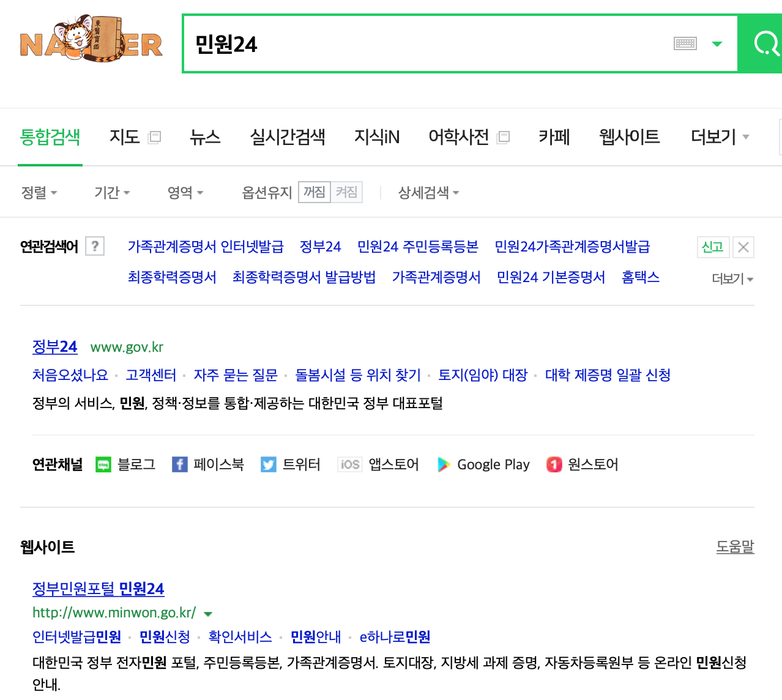The width and height of the screenshot is (782, 700).
Task: Switch to the 웹사이트 tab
Action: click(630, 137)
